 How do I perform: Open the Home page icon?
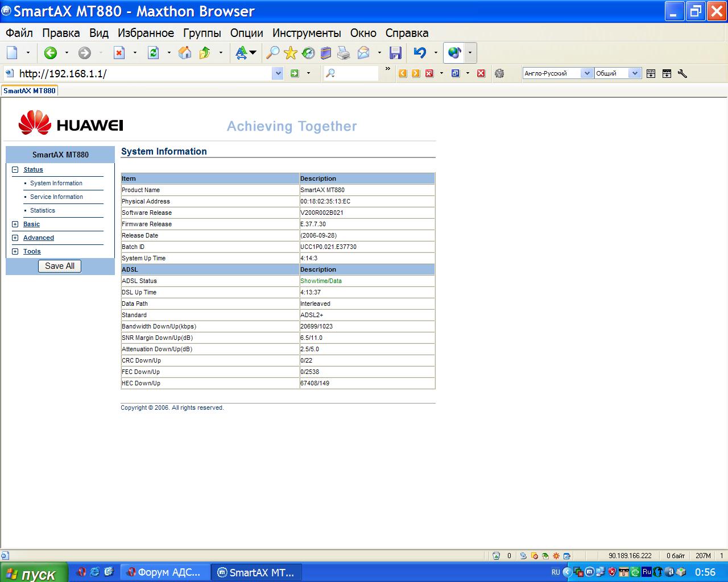pos(185,53)
